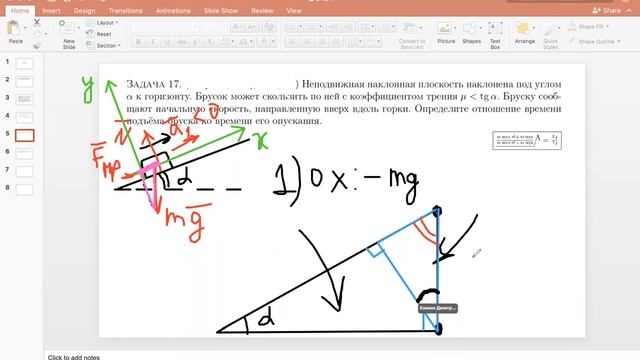Open the Slide Show tab

tap(221, 11)
